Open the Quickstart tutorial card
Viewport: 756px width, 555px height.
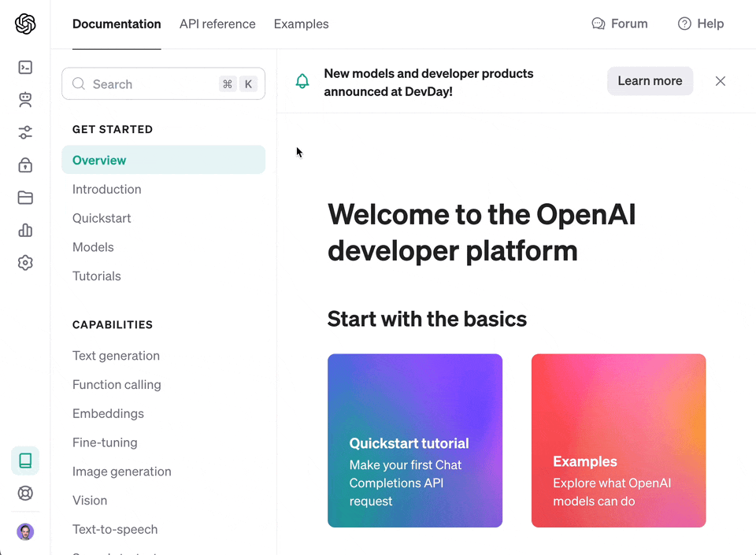click(x=415, y=440)
